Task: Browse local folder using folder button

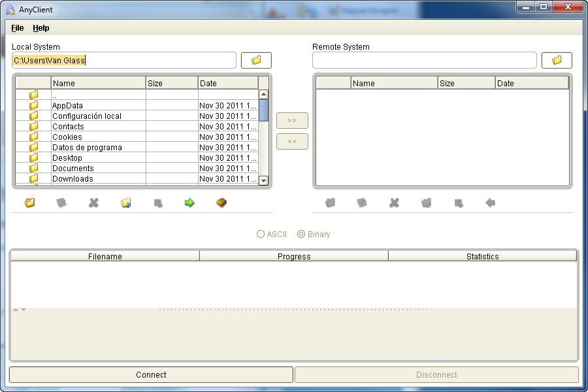Action: point(256,60)
